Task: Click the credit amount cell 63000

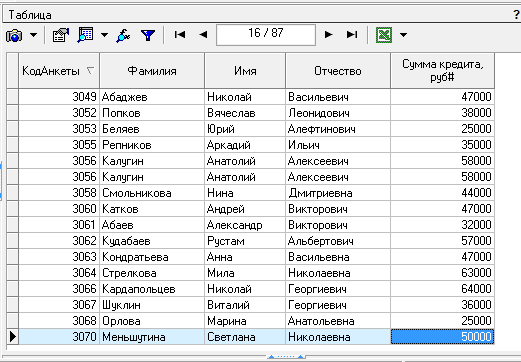Action: coord(442,273)
